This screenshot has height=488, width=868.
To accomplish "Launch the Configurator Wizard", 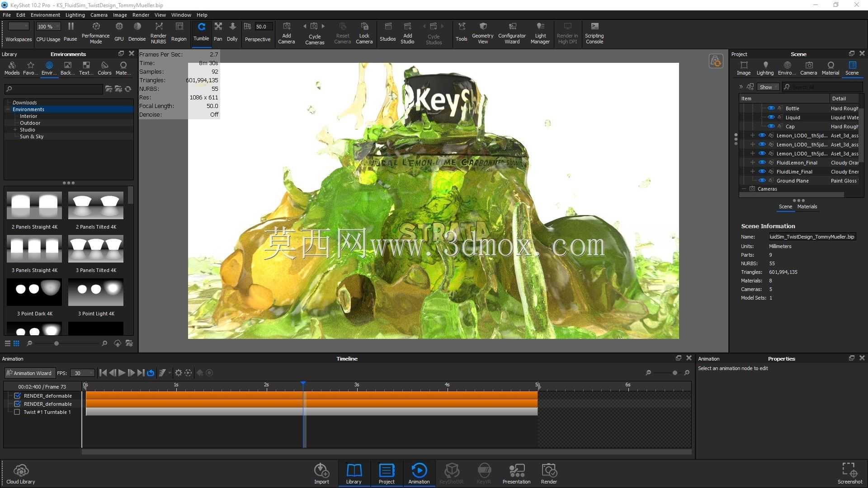I will (512, 33).
